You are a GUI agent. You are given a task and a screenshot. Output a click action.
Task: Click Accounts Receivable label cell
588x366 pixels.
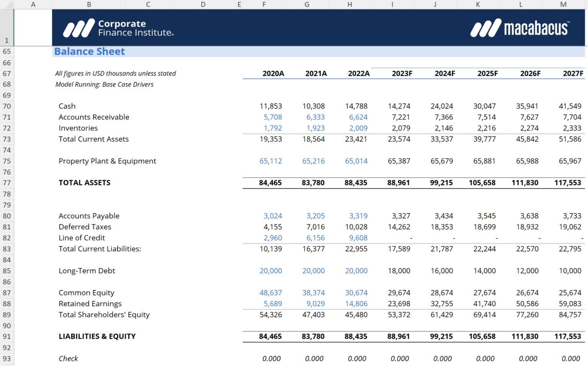94,117
